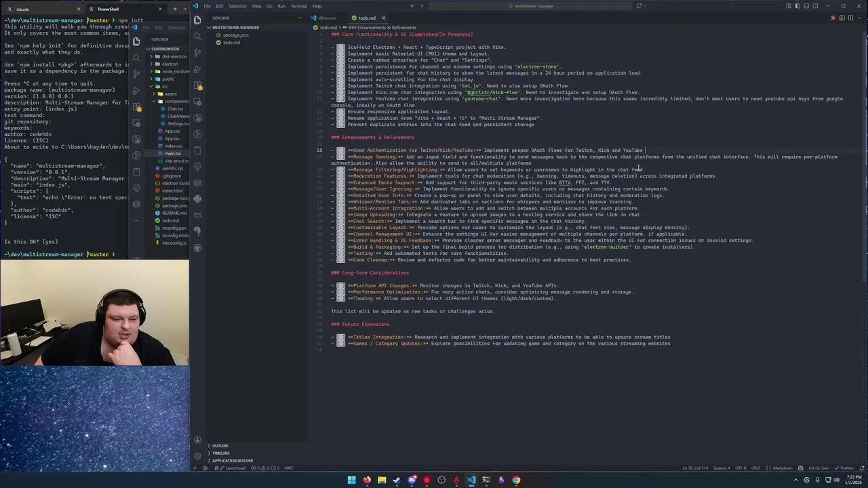Click the UTF-8 encoding indicator
The image size is (868, 488).
(x=741, y=468)
